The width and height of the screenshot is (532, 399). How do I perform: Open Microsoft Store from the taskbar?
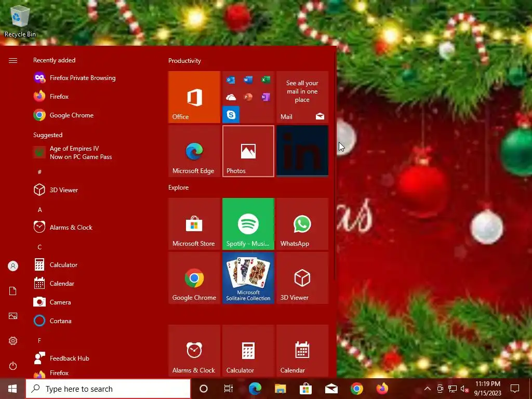tap(305, 389)
